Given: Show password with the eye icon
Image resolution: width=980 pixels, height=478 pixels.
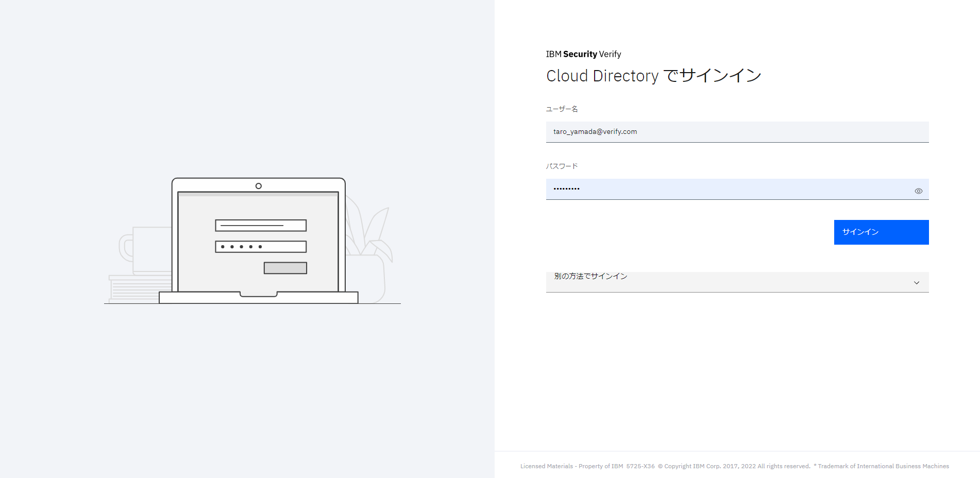Looking at the screenshot, I should [x=918, y=191].
